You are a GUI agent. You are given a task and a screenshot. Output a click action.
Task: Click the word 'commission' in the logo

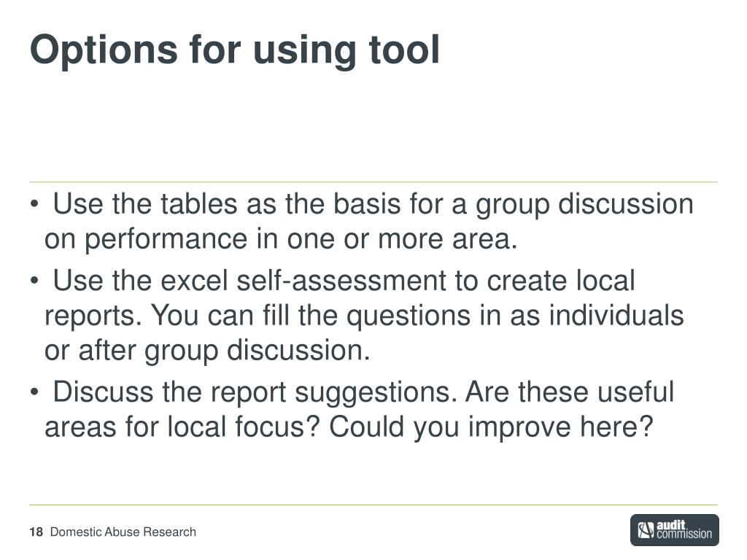pos(684,534)
